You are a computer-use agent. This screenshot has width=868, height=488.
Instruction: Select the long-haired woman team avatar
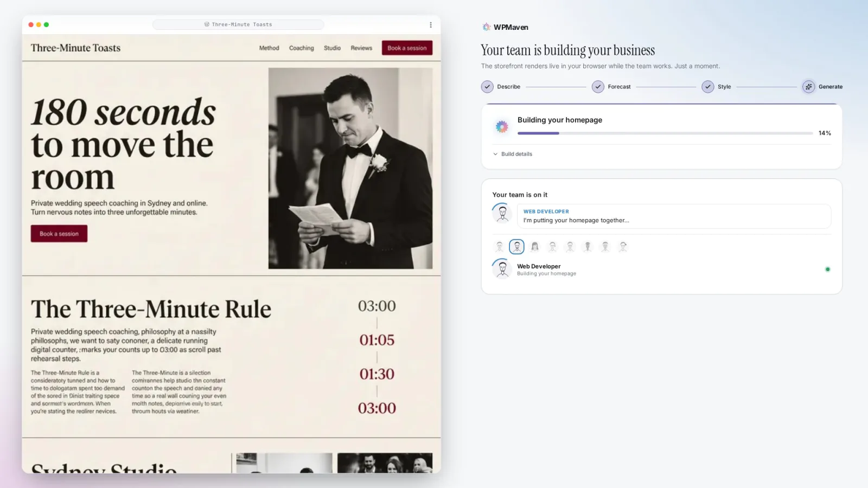click(x=535, y=247)
